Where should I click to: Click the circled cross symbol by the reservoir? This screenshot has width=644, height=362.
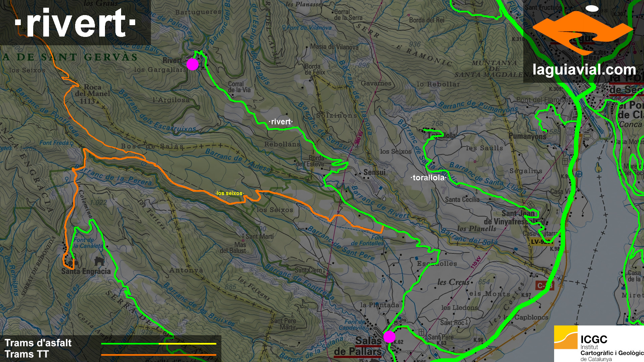pyautogui.click(x=579, y=174)
